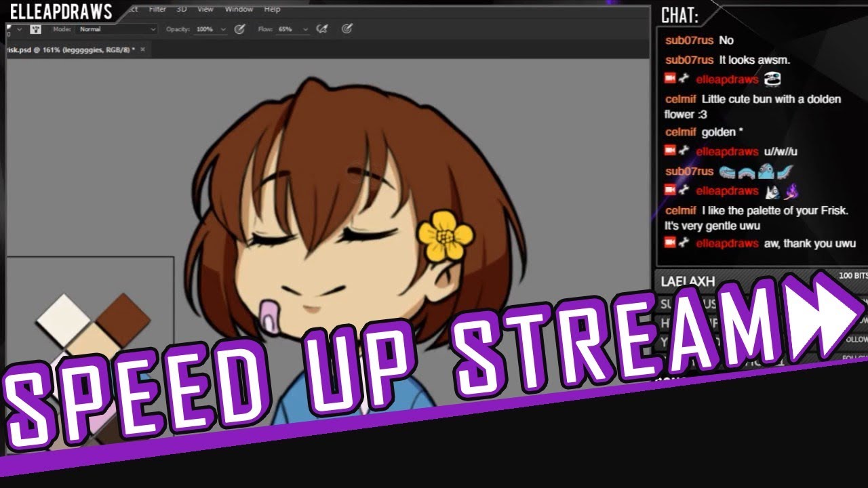Viewport: 868px width, 488px height.
Task: Click username elleapdraws beside 'u//w//u'
Action: tap(727, 152)
